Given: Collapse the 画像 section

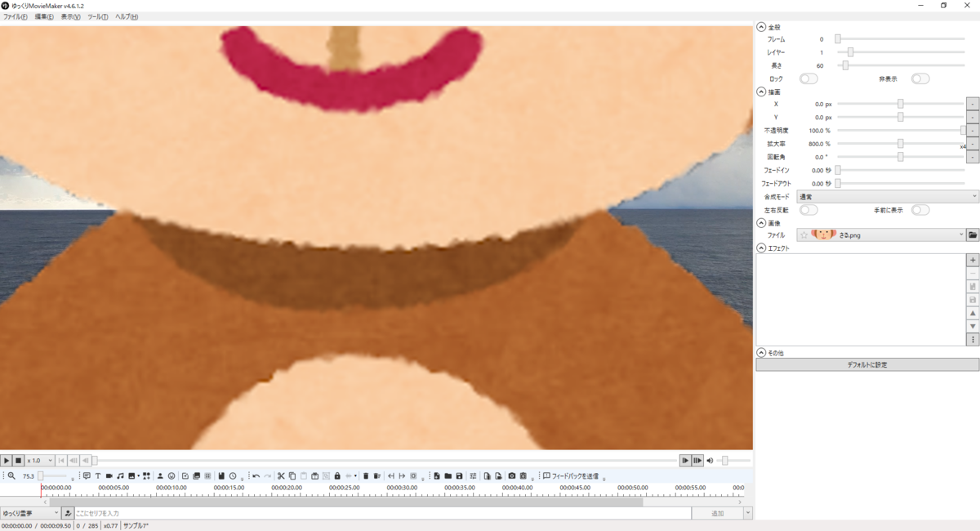Looking at the screenshot, I should (x=761, y=222).
